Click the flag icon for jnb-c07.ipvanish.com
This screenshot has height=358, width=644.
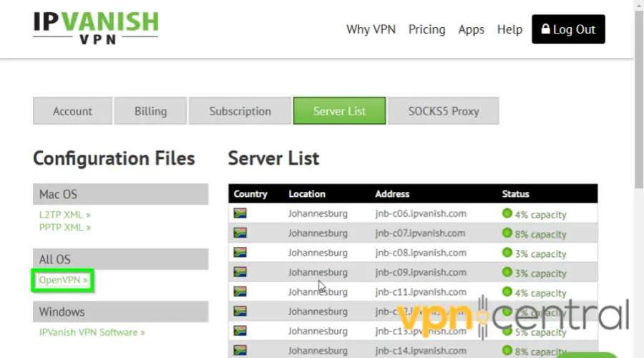coord(240,233)
